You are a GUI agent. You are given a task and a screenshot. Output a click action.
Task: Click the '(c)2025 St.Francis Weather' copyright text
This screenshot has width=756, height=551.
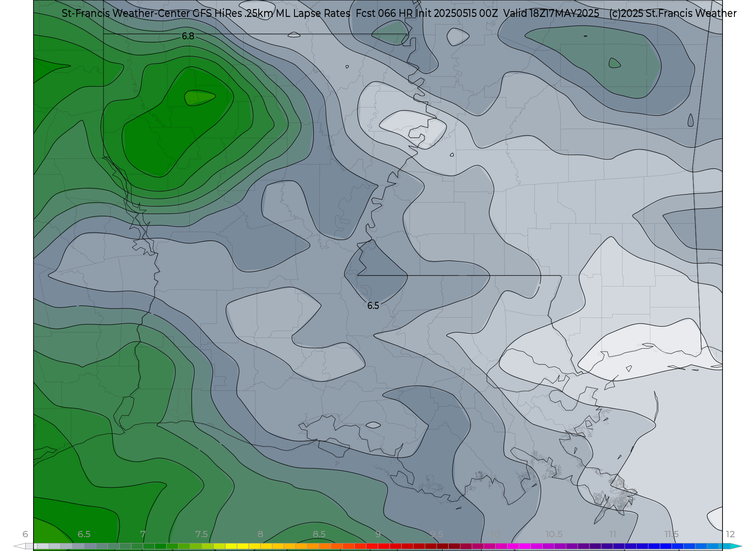(673, 13)
